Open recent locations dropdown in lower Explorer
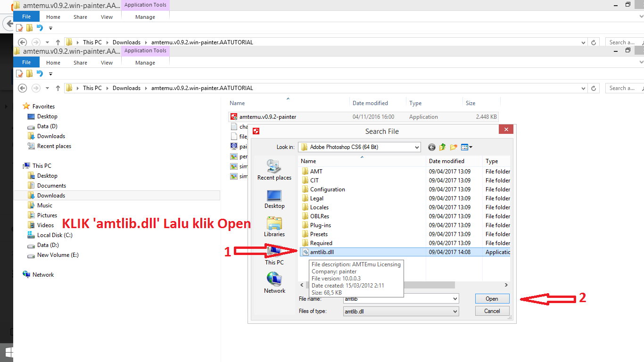644x362 pixels. [x=47, y=88]
